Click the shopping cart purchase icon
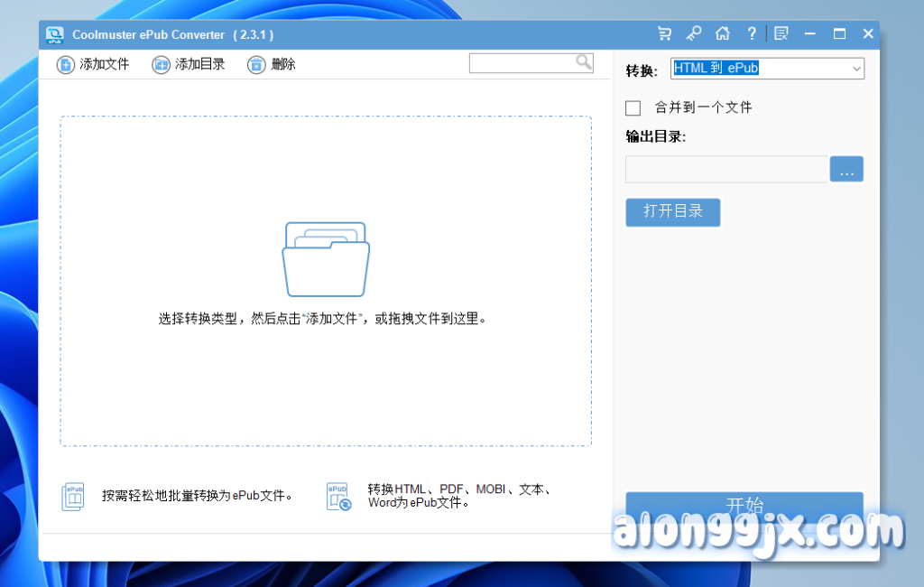 pyautogui.click(x=665, y=34)
